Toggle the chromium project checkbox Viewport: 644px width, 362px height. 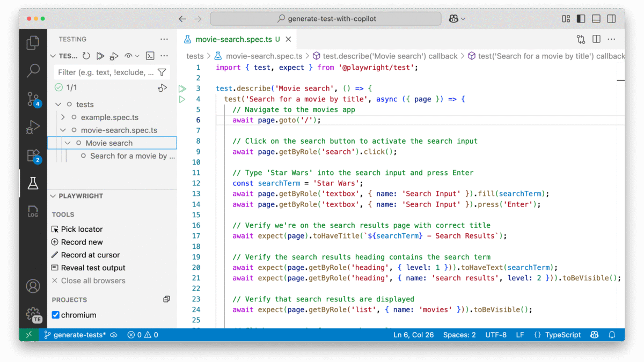tap(55, 315)
